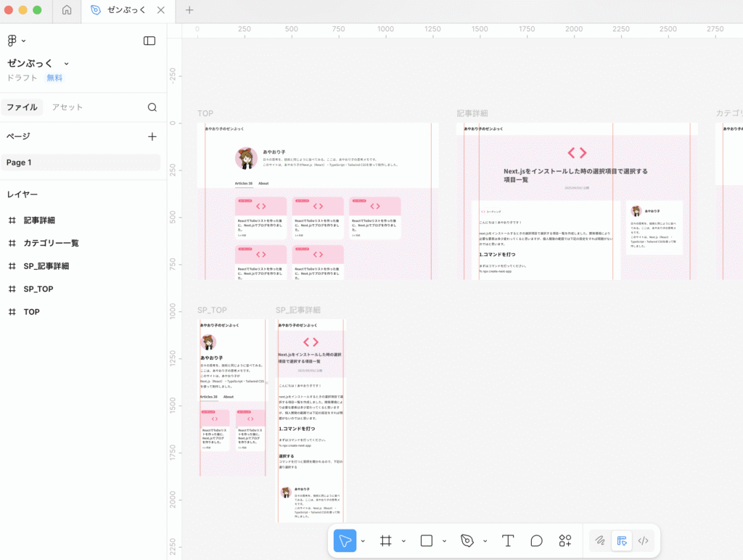Screen dimensions: 743x560
Task: Open the ぜんぶっく file name dropdown
Action: [x=66, y=64]
